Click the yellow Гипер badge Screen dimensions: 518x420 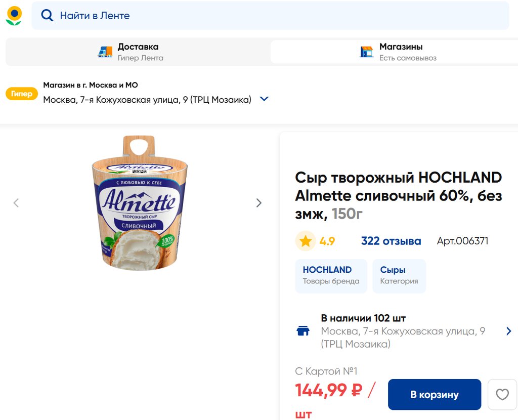tap(22, 94)
